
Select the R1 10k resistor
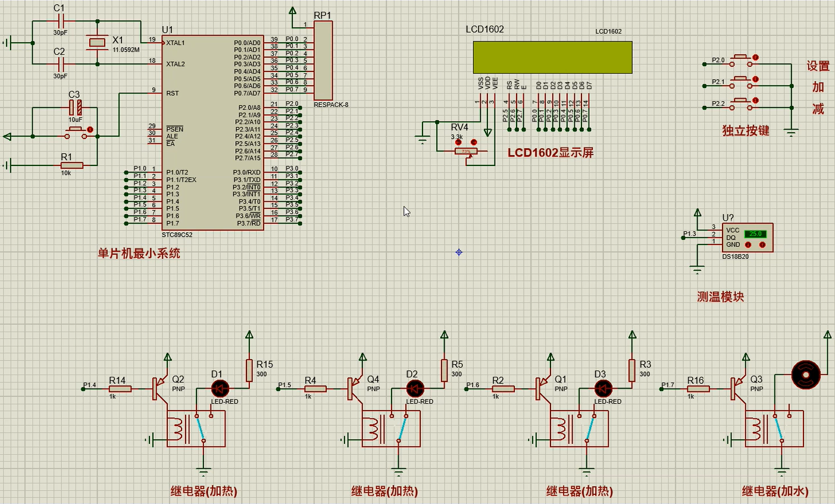coord(71,165)
